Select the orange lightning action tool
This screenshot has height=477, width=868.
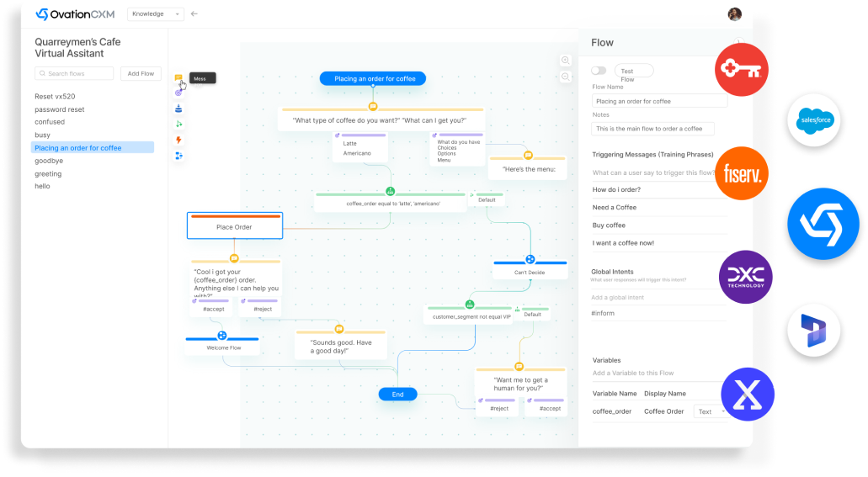point(178,140)
